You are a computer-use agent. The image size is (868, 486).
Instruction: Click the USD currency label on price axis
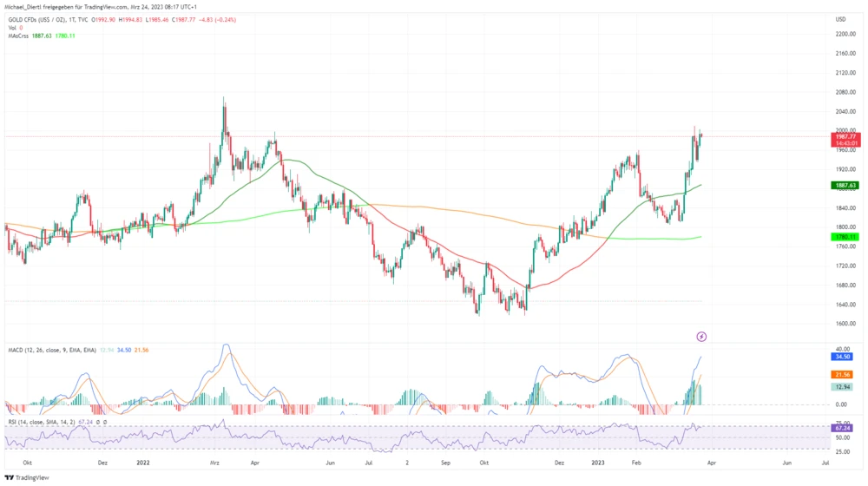840,19
